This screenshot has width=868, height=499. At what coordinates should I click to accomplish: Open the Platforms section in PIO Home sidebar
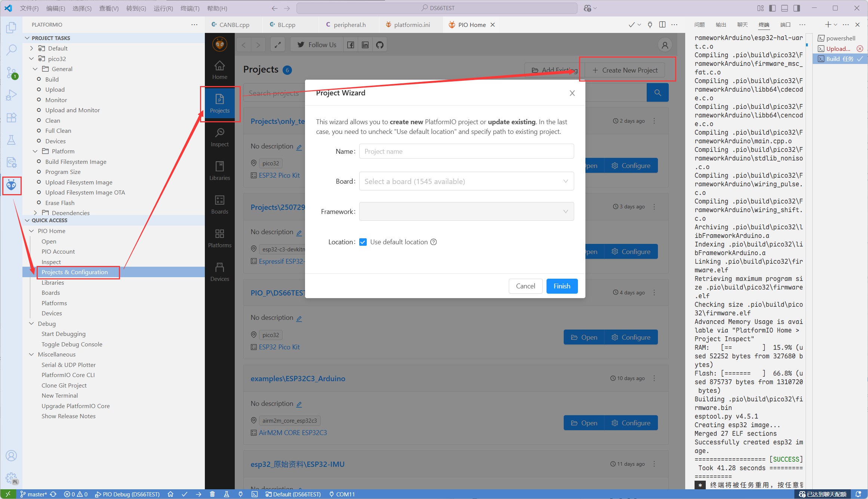pos(219,238)
